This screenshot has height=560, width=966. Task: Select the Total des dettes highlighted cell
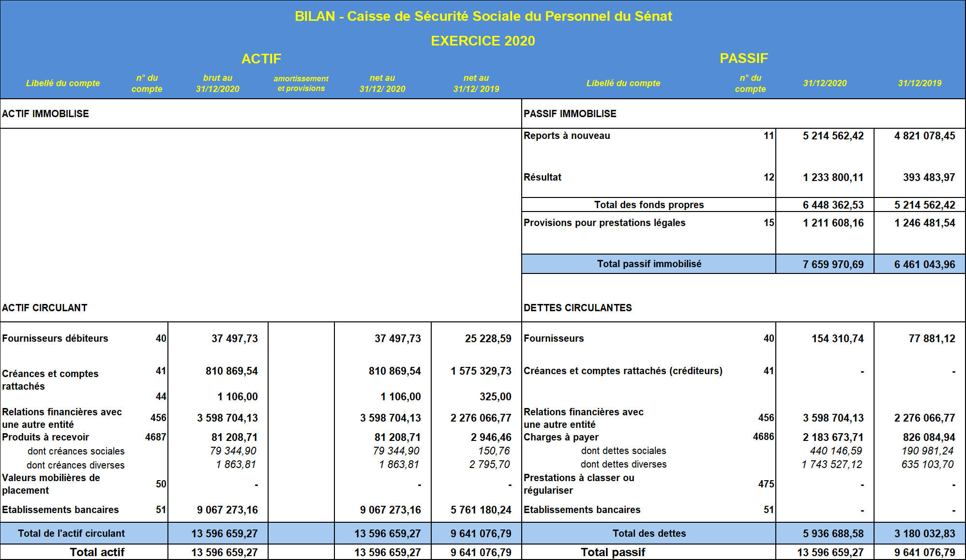649,533
